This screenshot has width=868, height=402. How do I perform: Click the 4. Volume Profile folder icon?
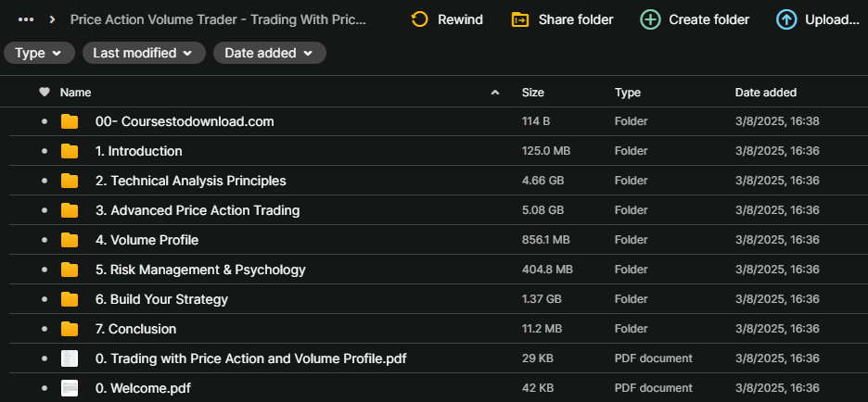tap(70, 240)
